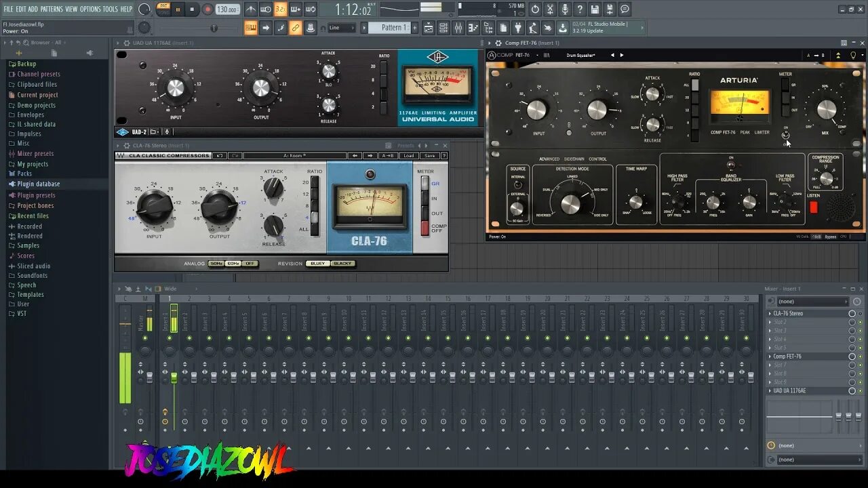The height and width of the screenshot is (488, 868).
Task: Open the UAD UA 1176AE gear settings icon
Action: [x=126, y=43]
